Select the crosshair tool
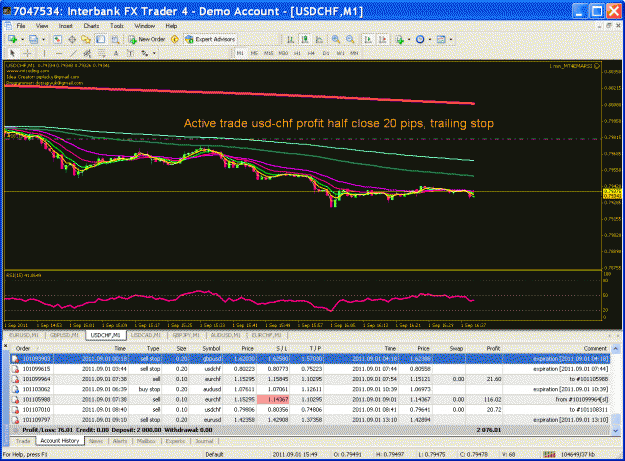Screen dimensions: 625x461 point(27,53)
